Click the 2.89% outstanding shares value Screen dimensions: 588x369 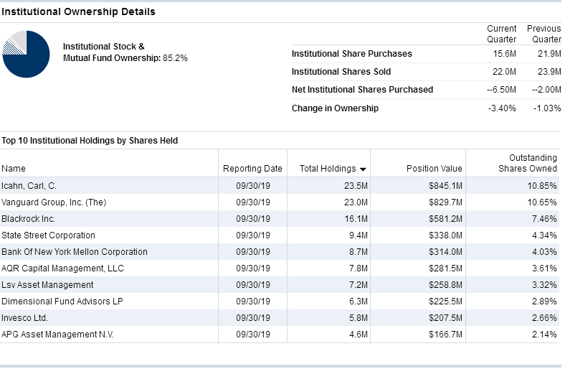544,302
